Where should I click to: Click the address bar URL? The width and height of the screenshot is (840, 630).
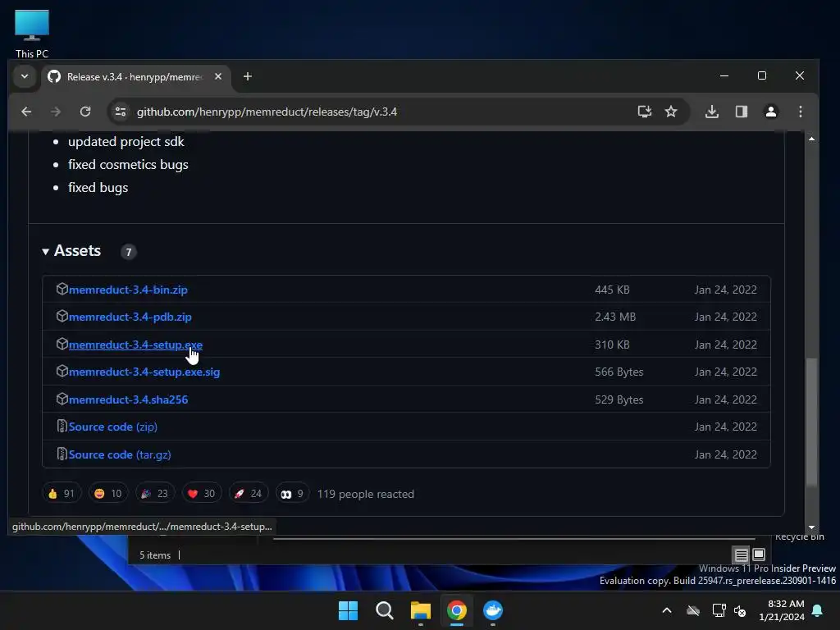coord(267,112)
